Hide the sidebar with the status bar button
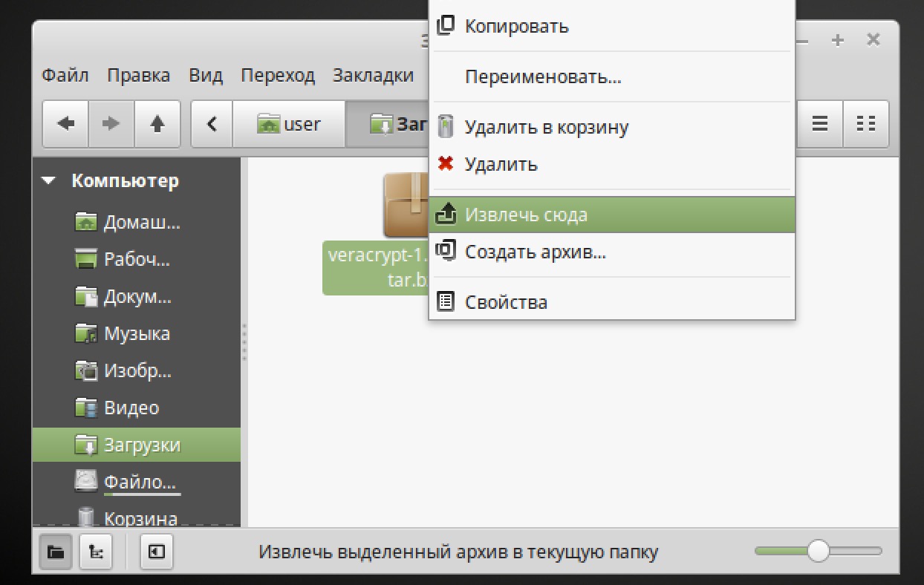 point(157,552)
